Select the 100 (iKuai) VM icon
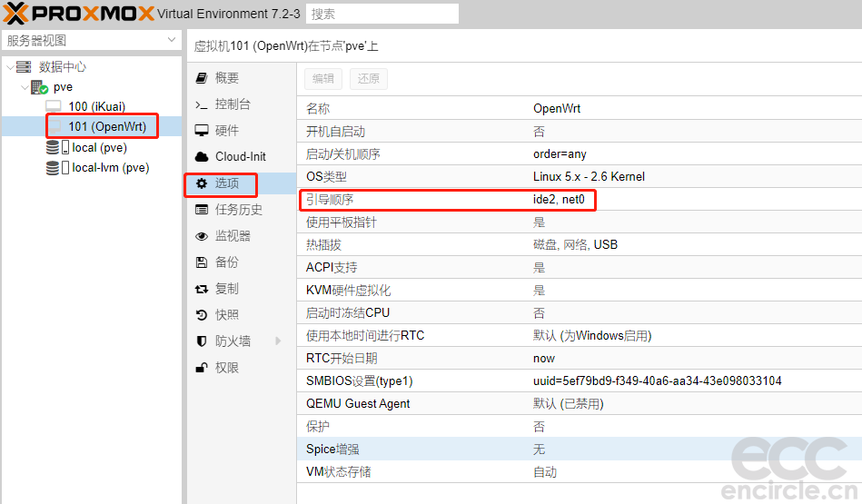Screen dimensions: 862x504 pyautogui.click(x=54, y=106)
